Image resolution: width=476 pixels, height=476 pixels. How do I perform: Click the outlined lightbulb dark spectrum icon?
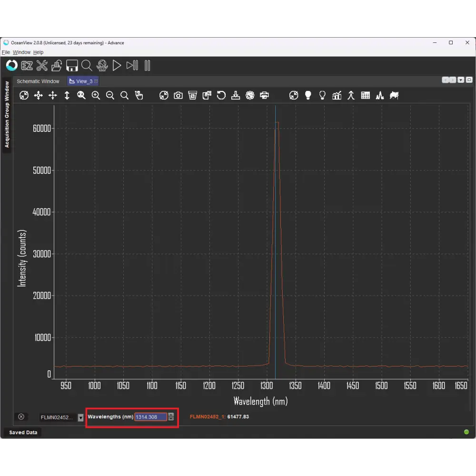(x=322, y=96)
